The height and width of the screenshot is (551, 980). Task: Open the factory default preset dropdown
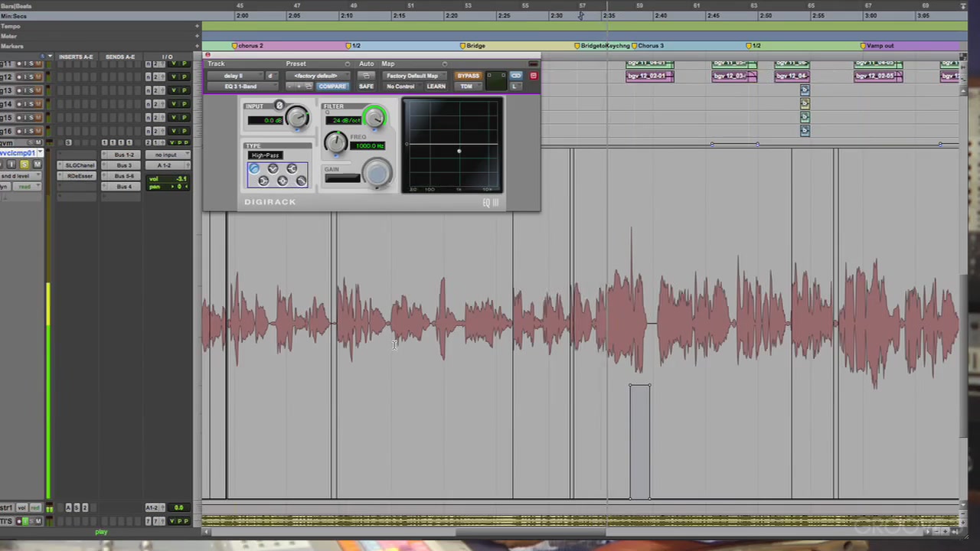(x=318, y=76)
